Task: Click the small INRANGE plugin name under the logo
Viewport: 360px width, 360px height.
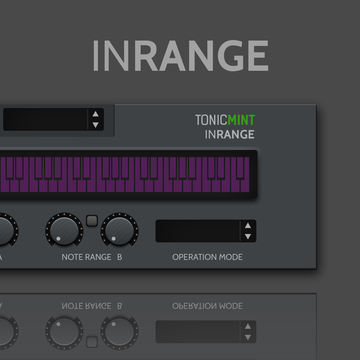Action: 230,135
